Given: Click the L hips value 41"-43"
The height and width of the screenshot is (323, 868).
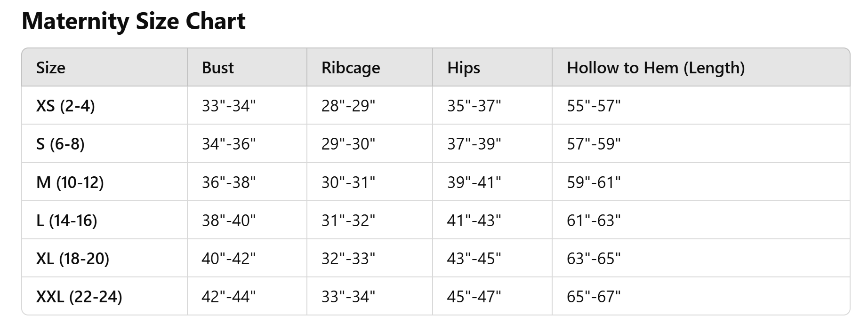Looking at the screenshot, I should (474, 220).
